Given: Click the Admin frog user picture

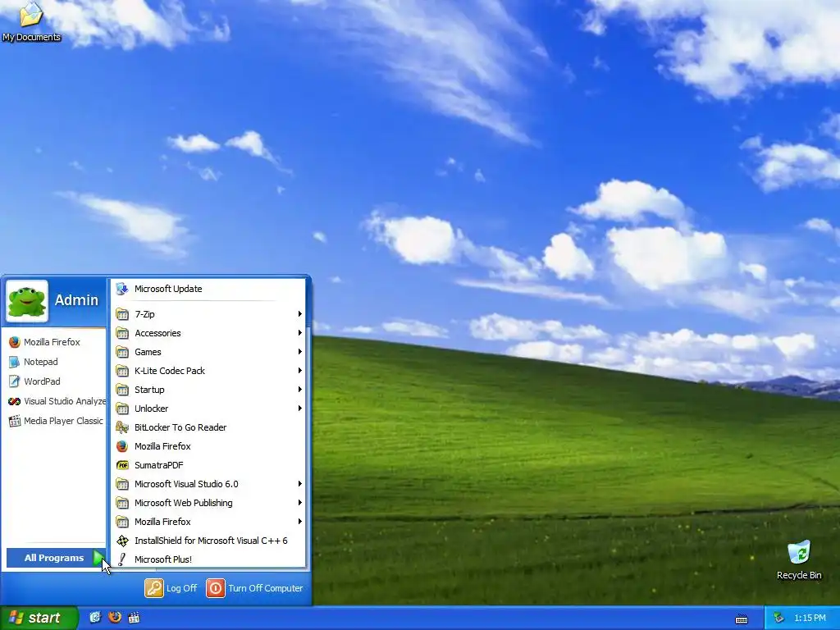Looking at the screenshot, I should (x=27, y=301).
